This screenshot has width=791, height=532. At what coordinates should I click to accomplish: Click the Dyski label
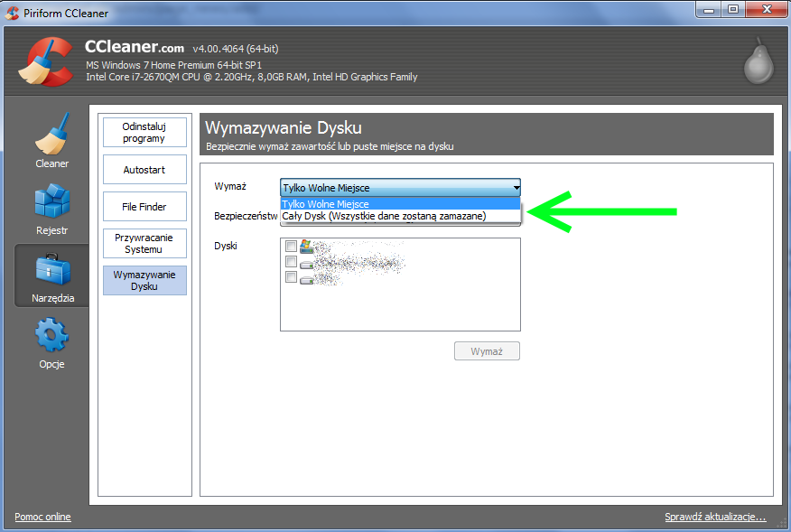(226, 246)
